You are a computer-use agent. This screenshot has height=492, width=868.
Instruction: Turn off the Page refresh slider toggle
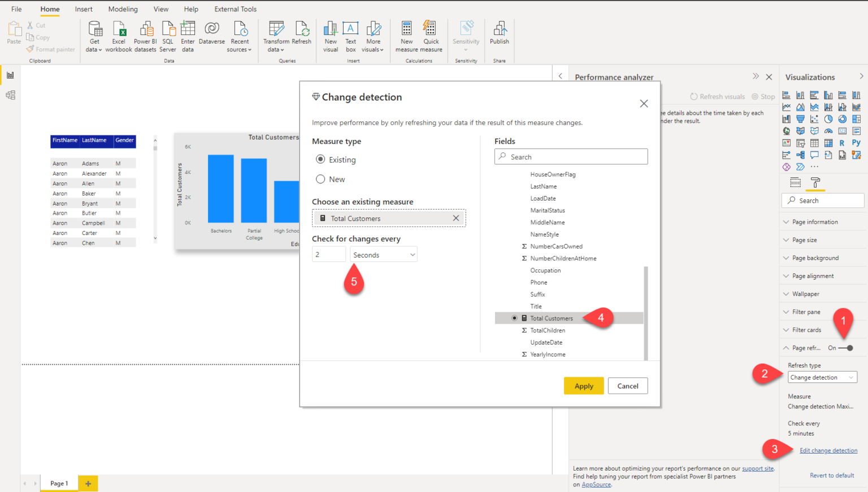(847, 348)
